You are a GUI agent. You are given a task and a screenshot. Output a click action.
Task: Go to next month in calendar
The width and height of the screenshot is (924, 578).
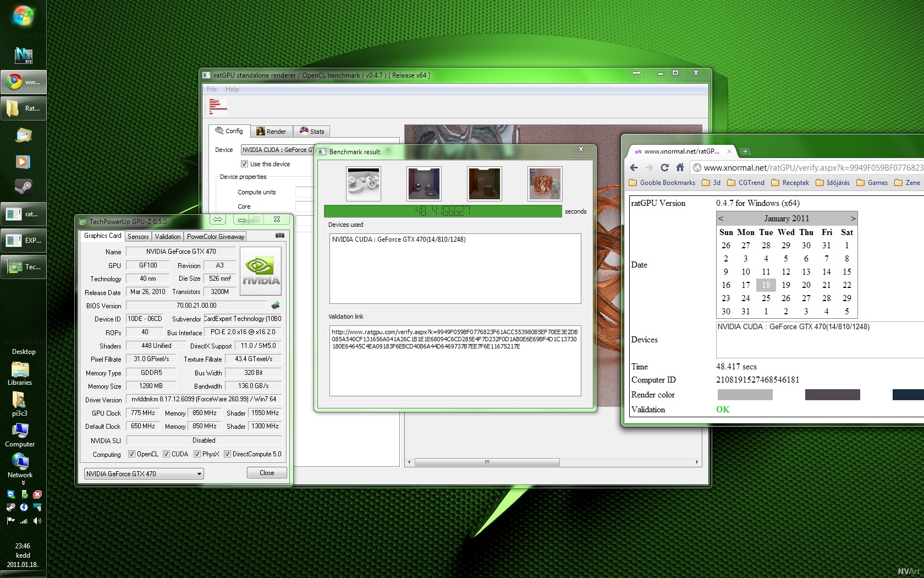(x=853, y=219)
